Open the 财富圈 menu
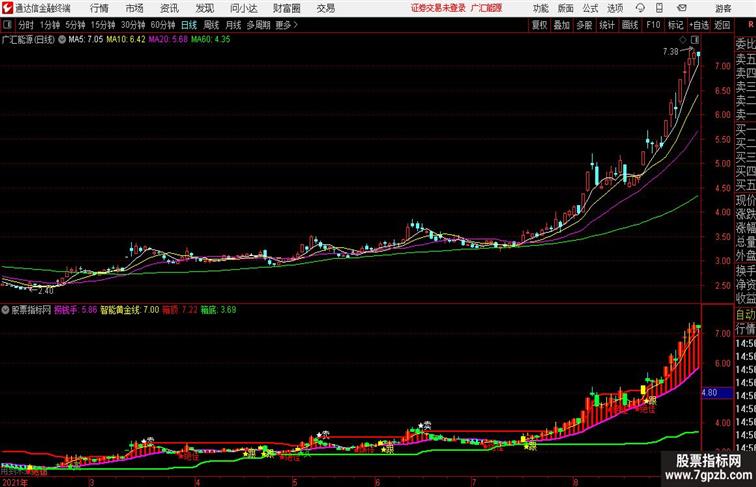This screenshot has width=756, height=487. pyautogui.click(x=286, y=8)
